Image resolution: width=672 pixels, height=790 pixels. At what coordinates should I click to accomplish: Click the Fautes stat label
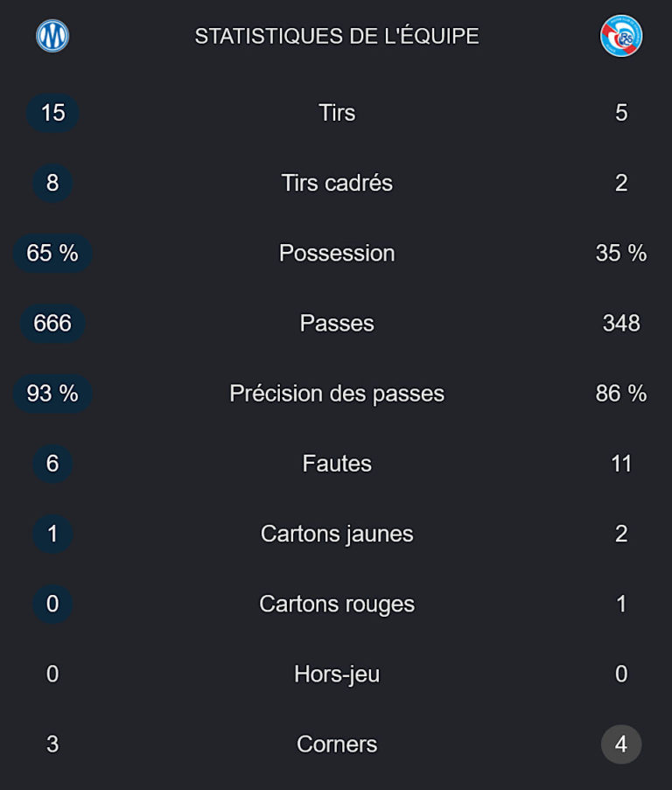pos(337,464)
